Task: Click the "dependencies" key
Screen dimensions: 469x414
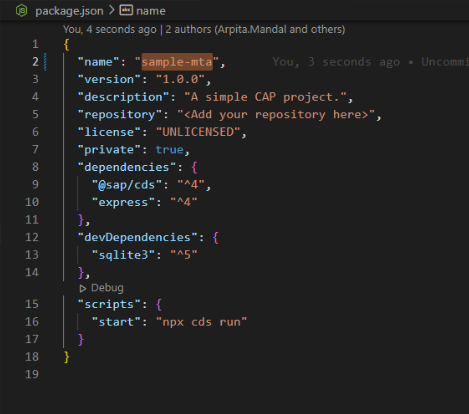Action: click(127, 167)
